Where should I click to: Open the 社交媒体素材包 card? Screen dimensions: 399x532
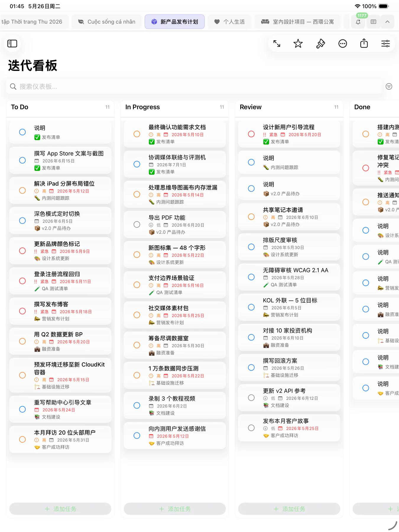pyautogui.click(x=175, y=315)
